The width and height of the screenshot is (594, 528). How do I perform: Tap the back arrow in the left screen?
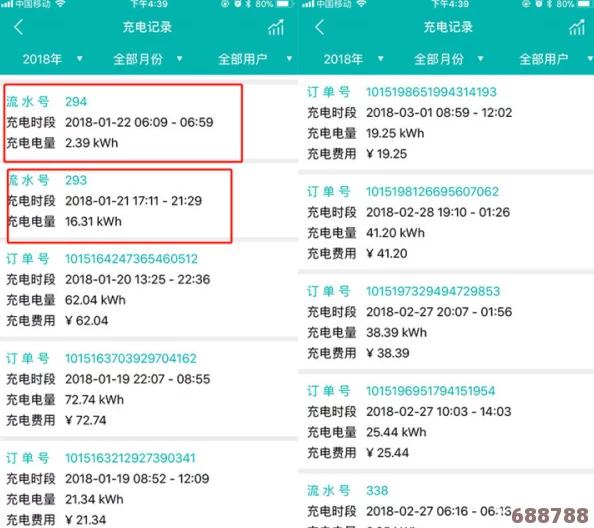click(x=19, y=27)
